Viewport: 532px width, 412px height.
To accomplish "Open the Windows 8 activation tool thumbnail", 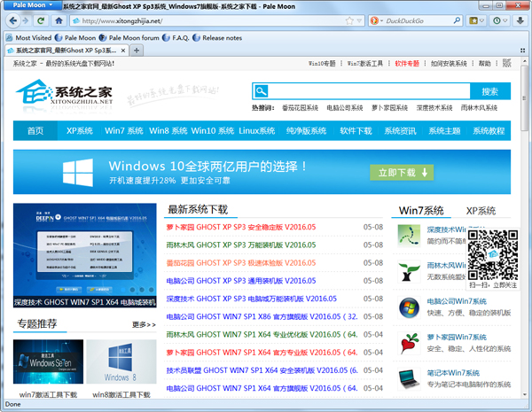I will (x=121, y=361).
